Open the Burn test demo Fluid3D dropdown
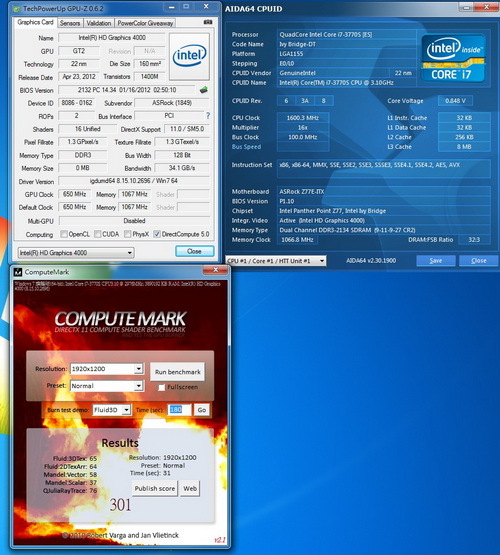The height and width of the screenshot is (555, 500). tap(112, 410)
